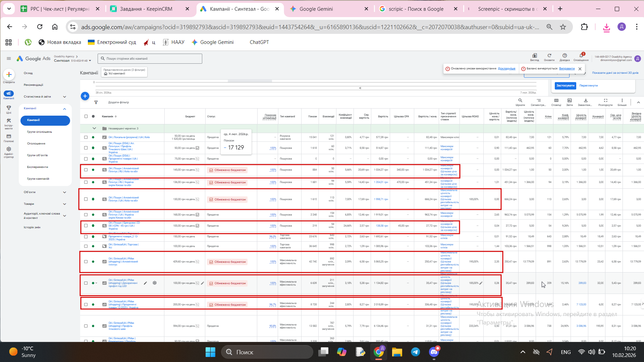Collapse the Незавершені чернетки drafts row

[x=94, y=128]
